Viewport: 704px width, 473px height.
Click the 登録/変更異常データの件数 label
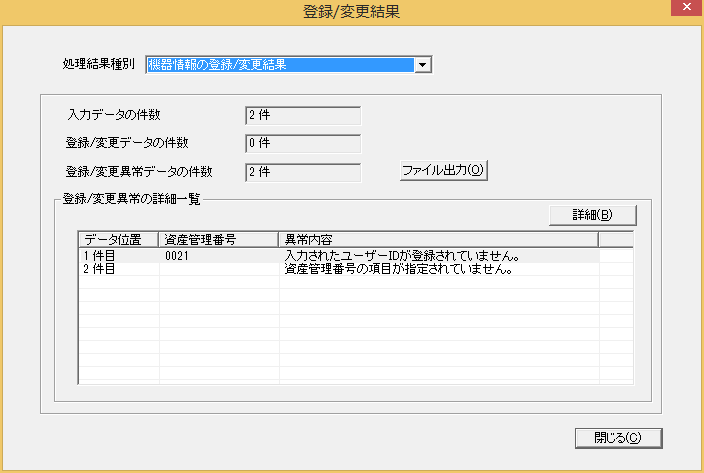coord(139,172)
